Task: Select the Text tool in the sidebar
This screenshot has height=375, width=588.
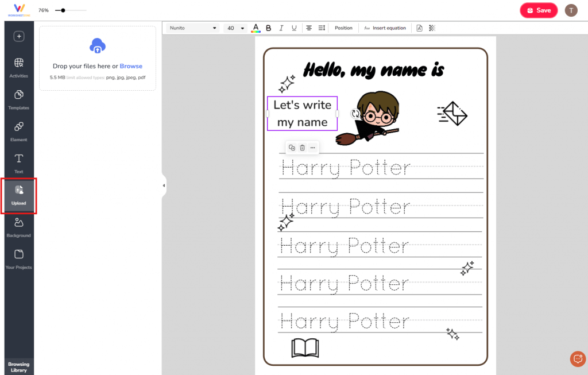Action: pyautogui.click(x=18, y=163)
